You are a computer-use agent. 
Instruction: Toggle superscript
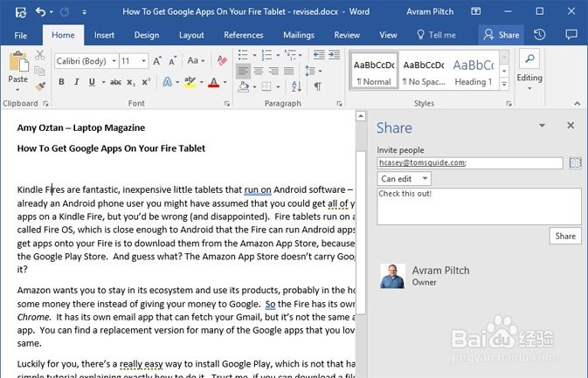146,82
